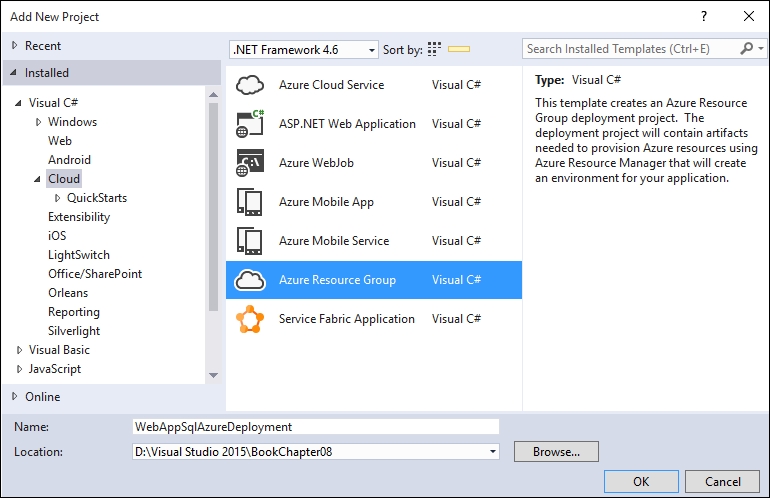Expand the Visual Basic node
770x498 pixels.
(x=19, y=350)
